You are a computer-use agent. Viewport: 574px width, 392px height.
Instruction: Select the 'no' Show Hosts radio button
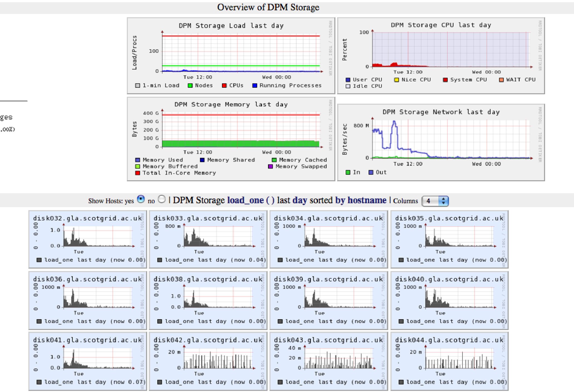point(162,199)
